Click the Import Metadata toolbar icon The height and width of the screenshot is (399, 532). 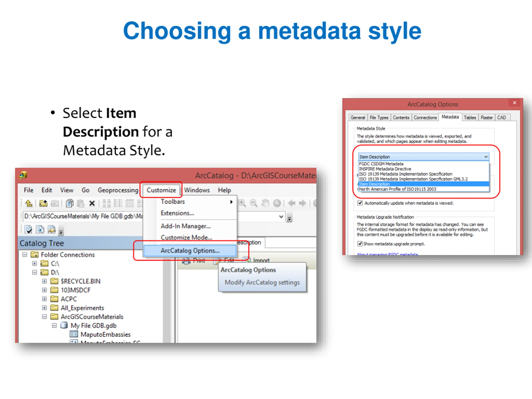coord(52,229)
